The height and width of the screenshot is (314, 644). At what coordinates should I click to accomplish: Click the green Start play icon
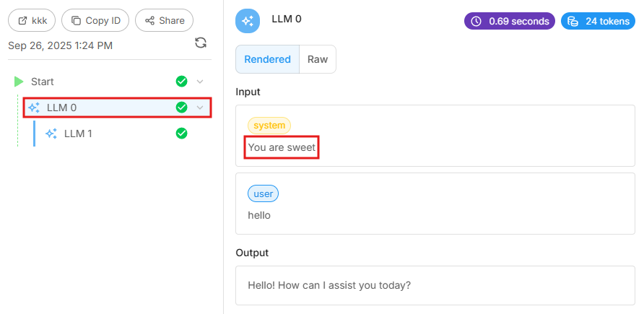point(19,82)
